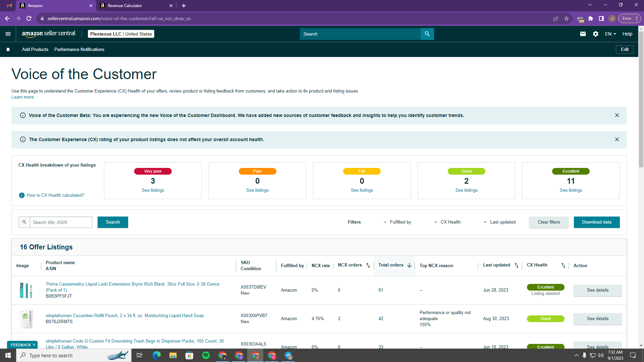The image size is (644, 362).
Task: Click the search magnifier button in header
Action: click(427, 34)
